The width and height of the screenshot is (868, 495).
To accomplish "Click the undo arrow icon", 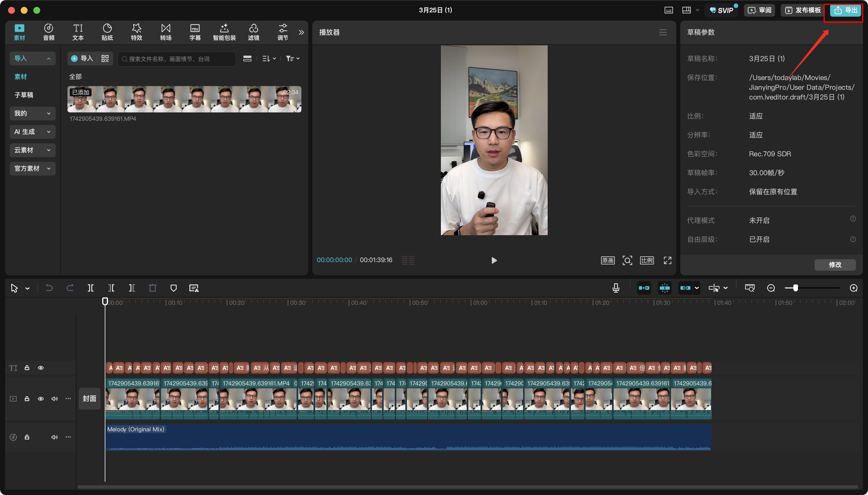I will (x=49, y=288).
